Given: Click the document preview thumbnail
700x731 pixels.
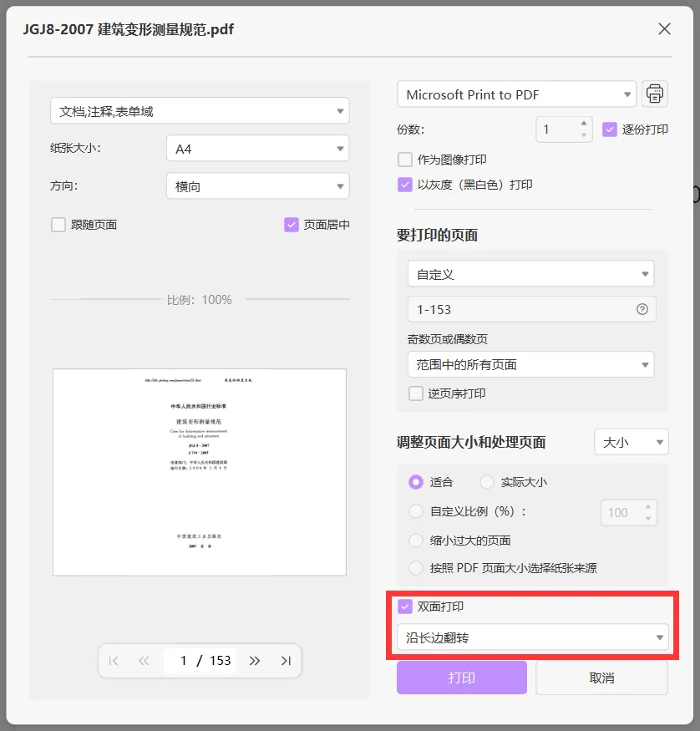Looking at the screenshot, I should (200, 472).
